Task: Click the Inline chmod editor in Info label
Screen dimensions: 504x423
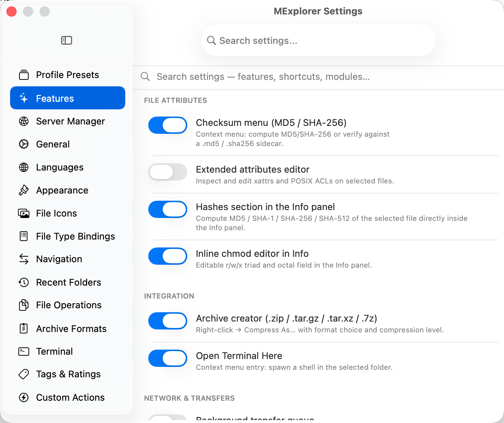Action: point(252,254)
